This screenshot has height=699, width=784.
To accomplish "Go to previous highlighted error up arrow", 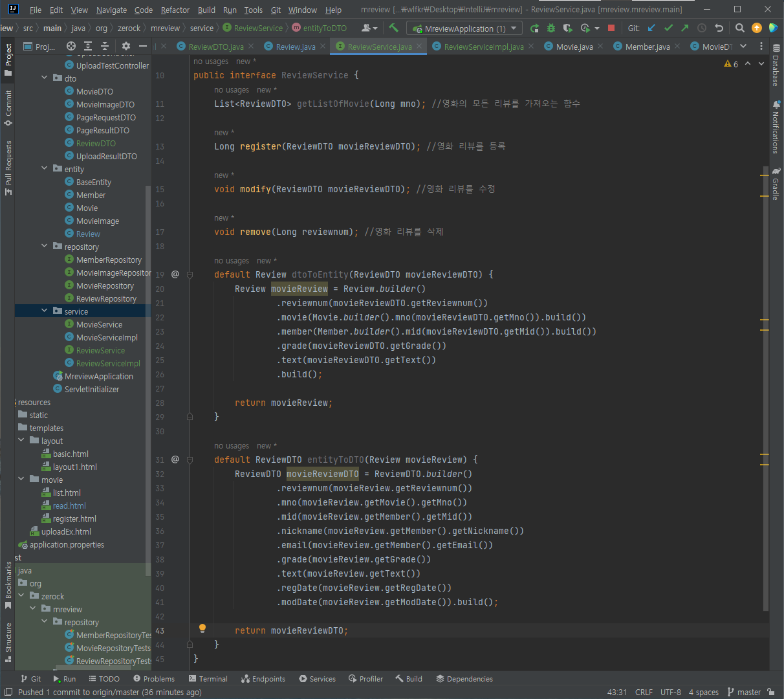I will point(748,63).
